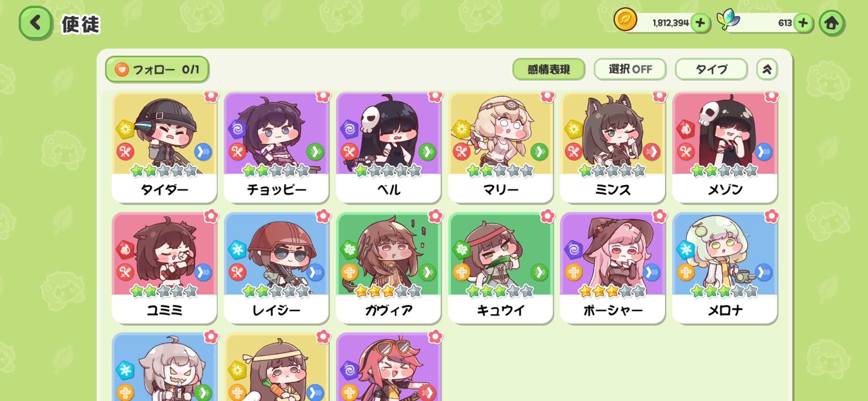The width and height of the screenshot is (868, 401).
Task: Click the butterfly crystal currency icon
Action: click(728, 19)
